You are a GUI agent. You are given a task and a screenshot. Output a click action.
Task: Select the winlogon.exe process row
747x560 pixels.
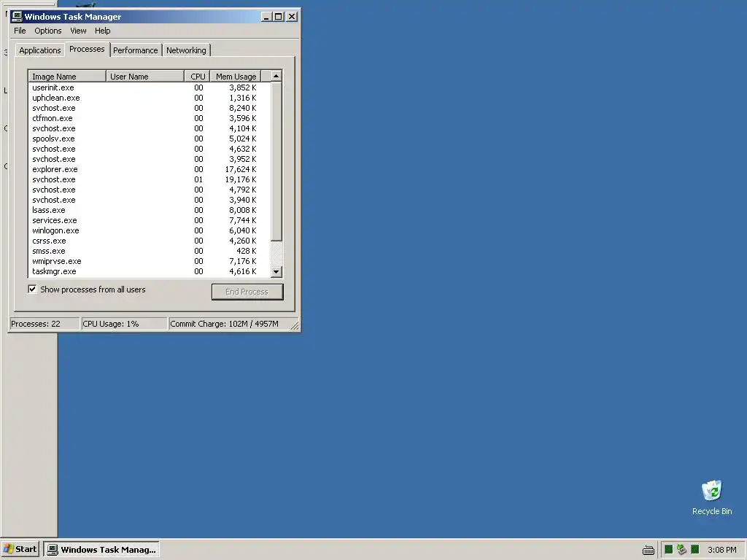(149, 231)
